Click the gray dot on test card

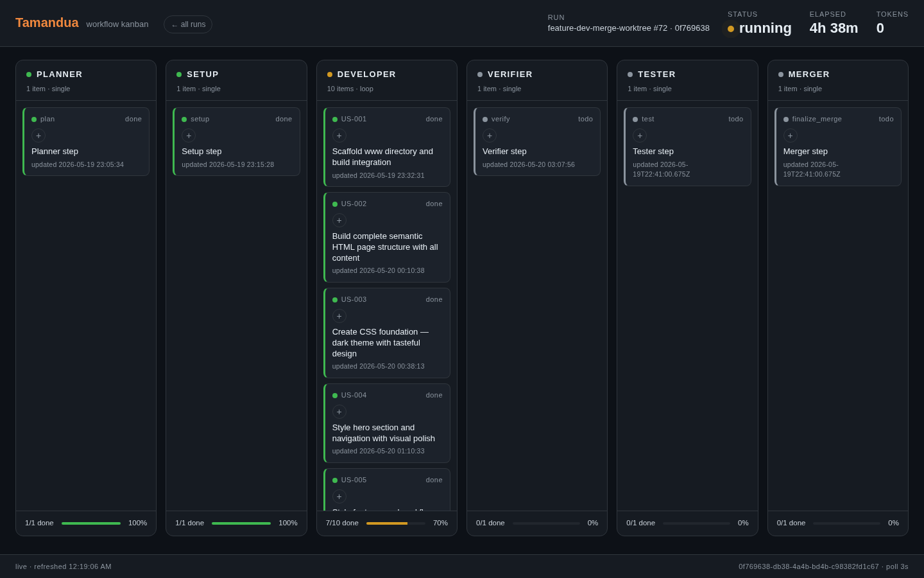(x=635, y=119)
